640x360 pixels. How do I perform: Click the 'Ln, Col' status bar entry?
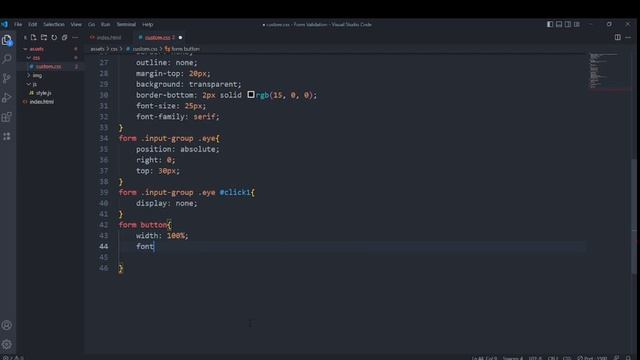[484, 358]
